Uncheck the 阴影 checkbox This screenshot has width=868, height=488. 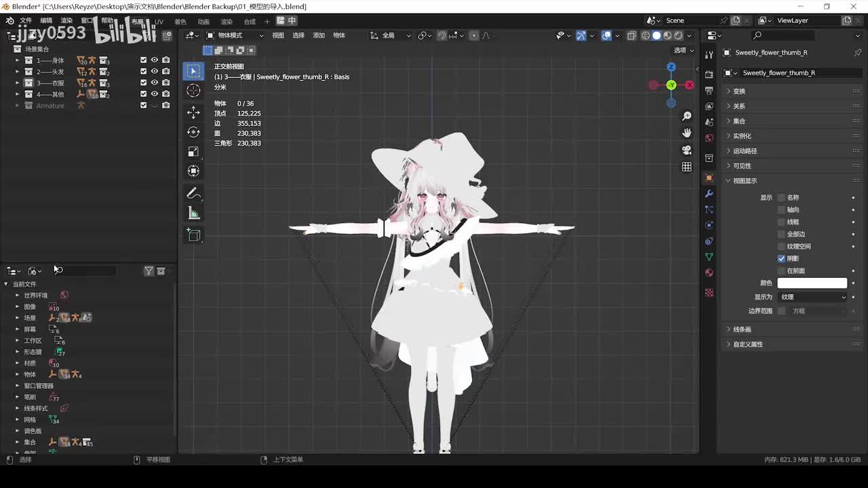pos(781,258)
